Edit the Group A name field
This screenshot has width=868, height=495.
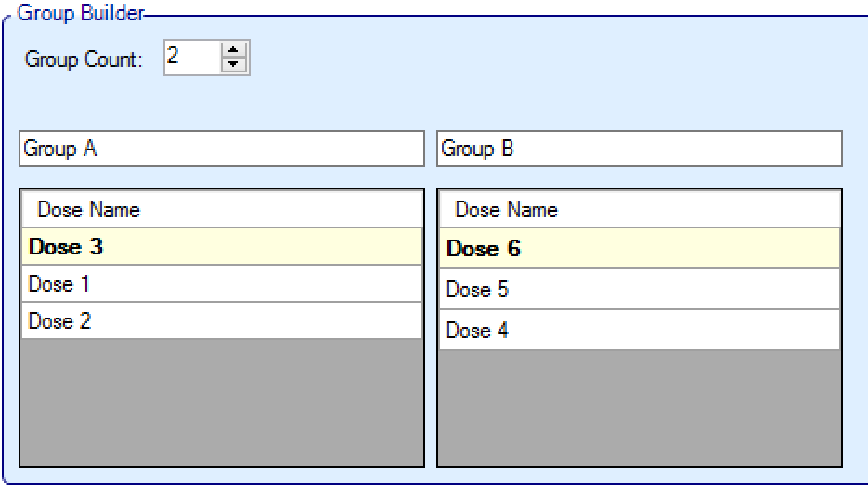pos(221,149)
